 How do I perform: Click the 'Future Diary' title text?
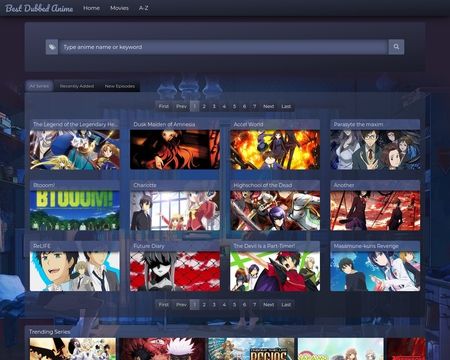149,246
